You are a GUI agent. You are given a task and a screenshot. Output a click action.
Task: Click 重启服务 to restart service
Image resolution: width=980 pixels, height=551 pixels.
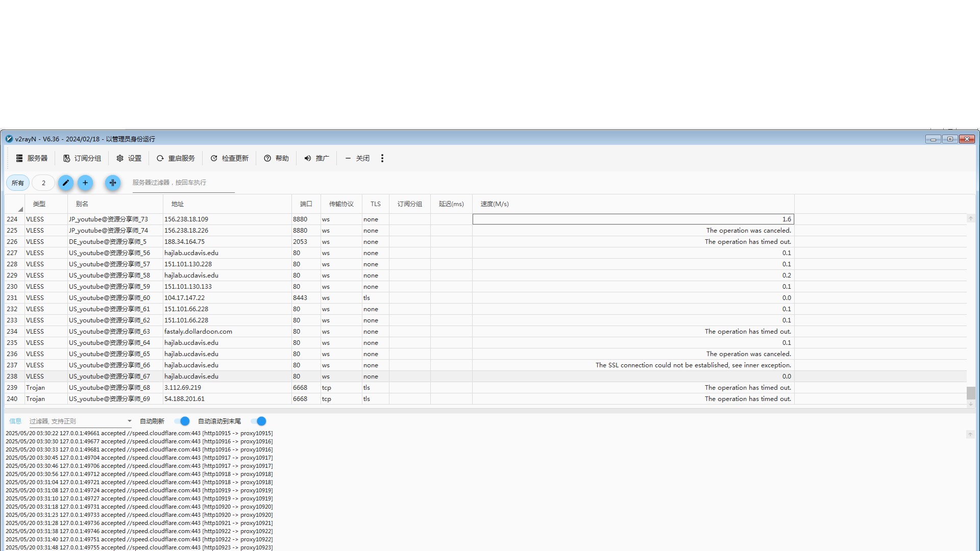coord(176,158)
